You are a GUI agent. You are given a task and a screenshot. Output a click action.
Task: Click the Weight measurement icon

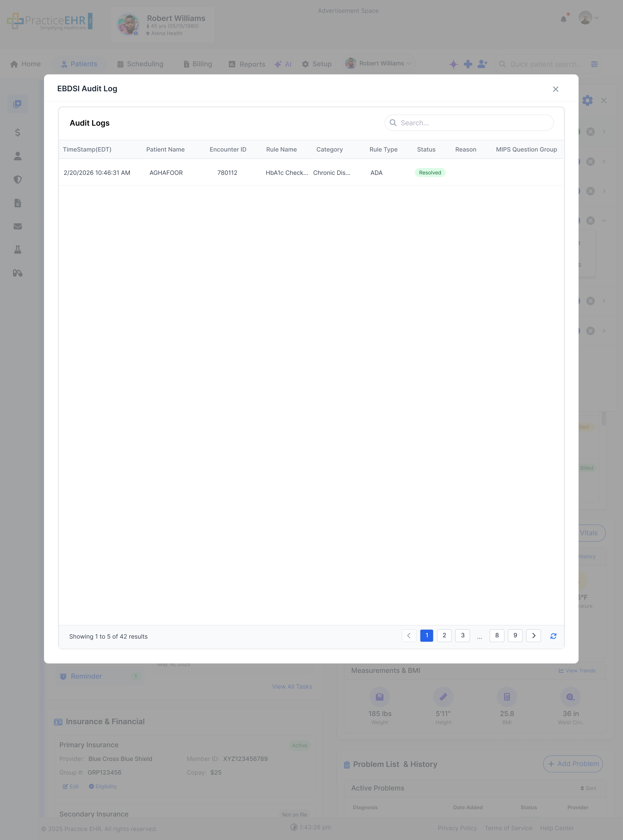(379, 697)
